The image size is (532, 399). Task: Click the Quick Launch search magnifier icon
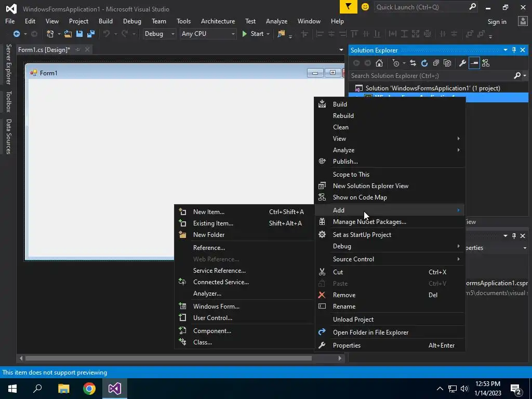(472, 7)
